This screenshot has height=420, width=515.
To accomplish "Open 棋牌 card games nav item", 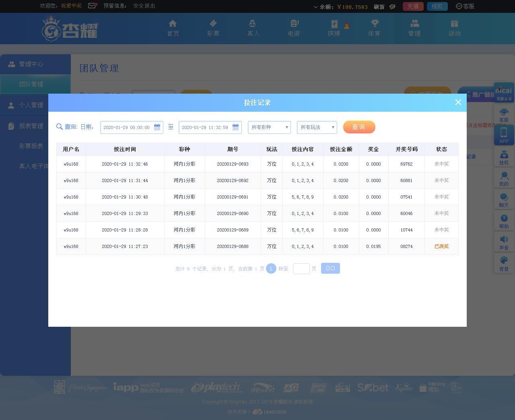I will click(x=334, y=29).
